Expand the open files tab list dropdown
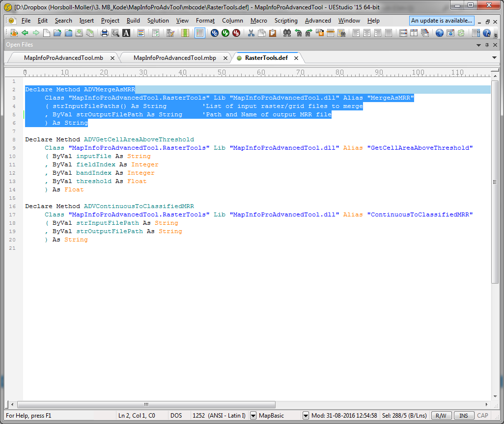 [x=494, y=58]
